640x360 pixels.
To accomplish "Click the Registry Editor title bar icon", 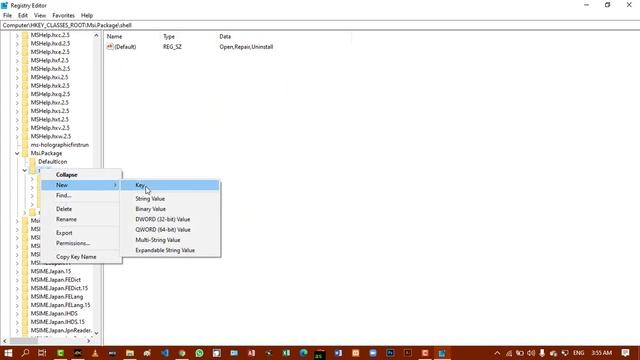I will [x=4, y=5].
